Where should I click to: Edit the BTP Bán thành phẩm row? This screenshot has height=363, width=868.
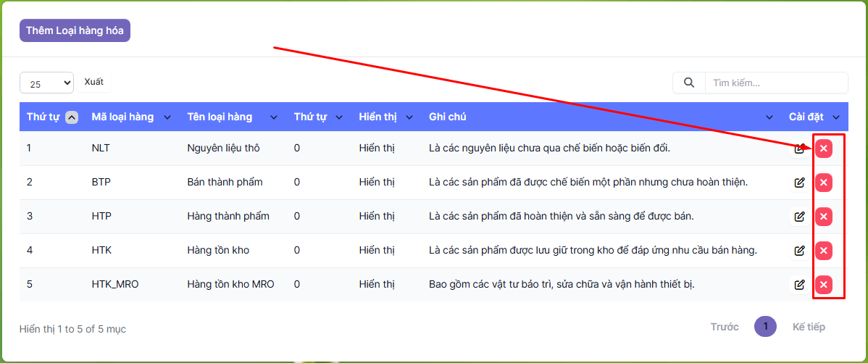pos(799,183)
